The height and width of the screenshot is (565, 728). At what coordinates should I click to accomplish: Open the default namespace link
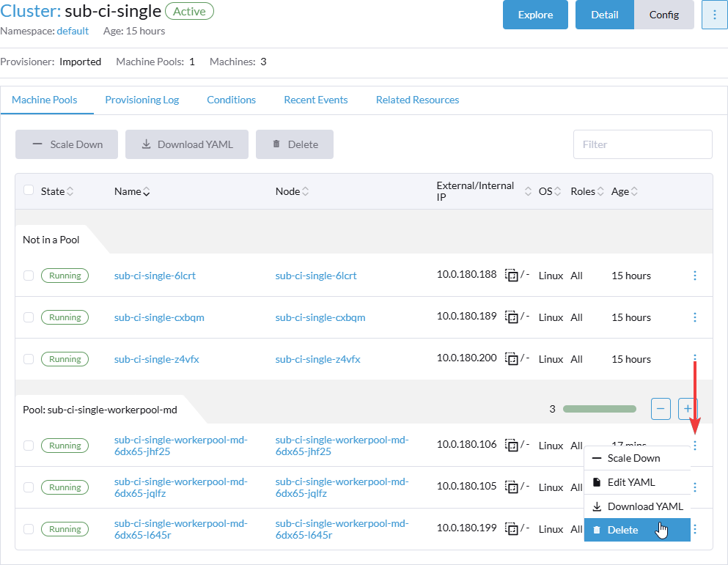tap(73, 31)
